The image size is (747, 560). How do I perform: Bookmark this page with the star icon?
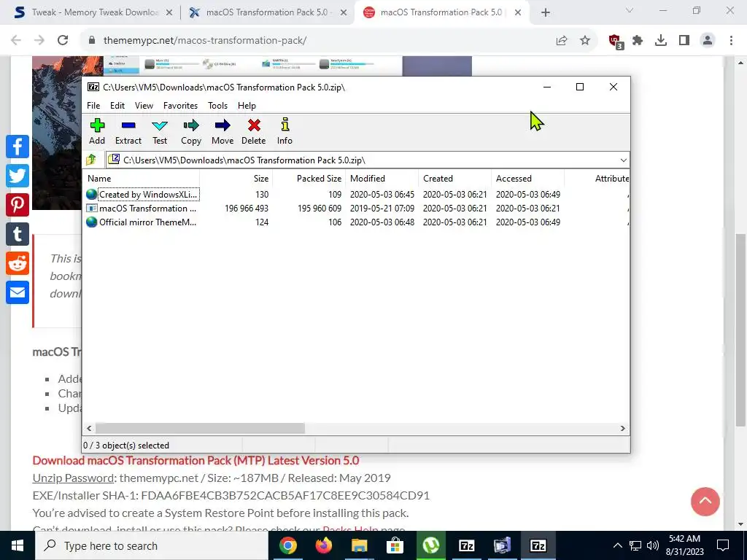(584, 41)
